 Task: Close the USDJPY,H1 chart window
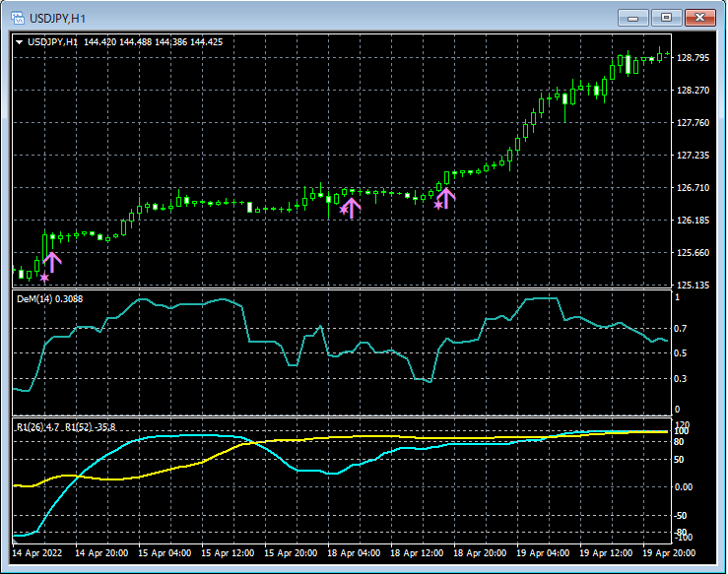699,18
